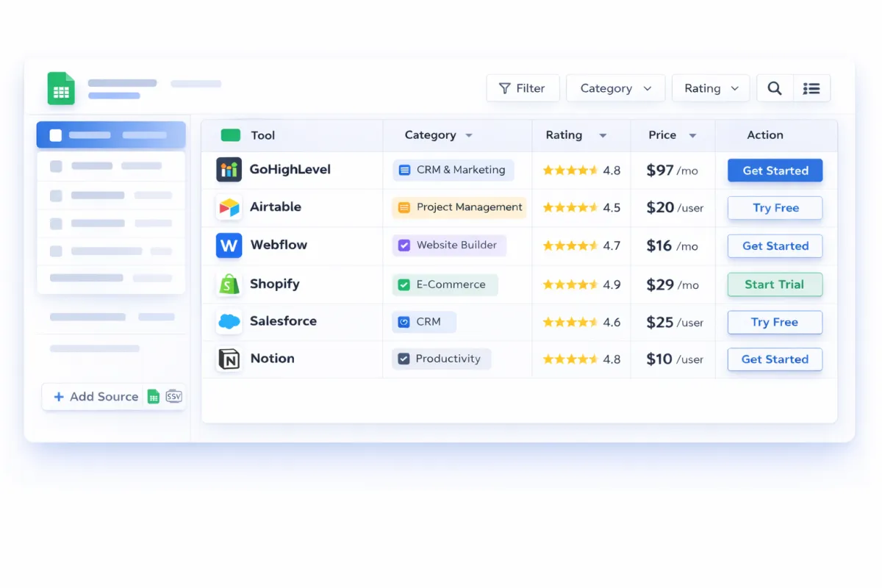Click Get Started for GoHighLevel

[x=775, y=171]
